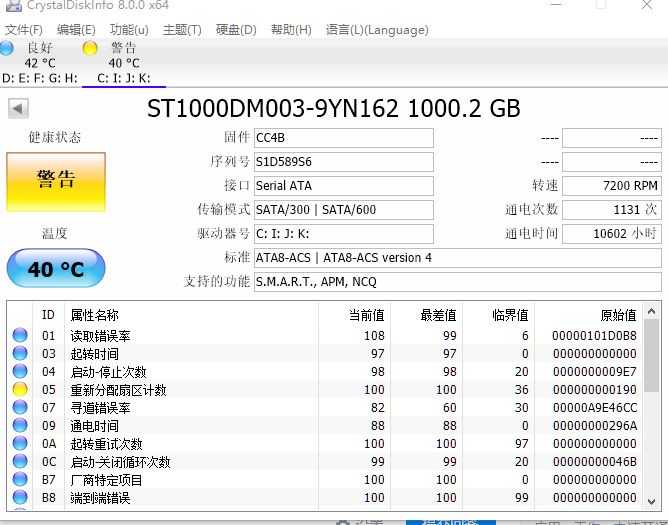Click the drive letter field C: I: J: K:
668x525 pixels.
[x=344, y=234]
